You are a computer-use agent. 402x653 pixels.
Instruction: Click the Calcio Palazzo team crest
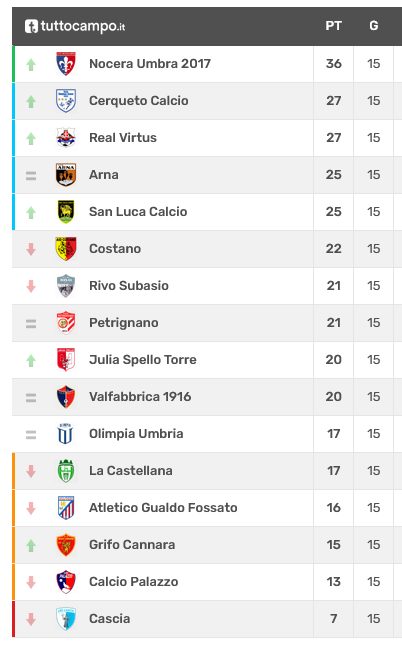(x=66, y=582)
